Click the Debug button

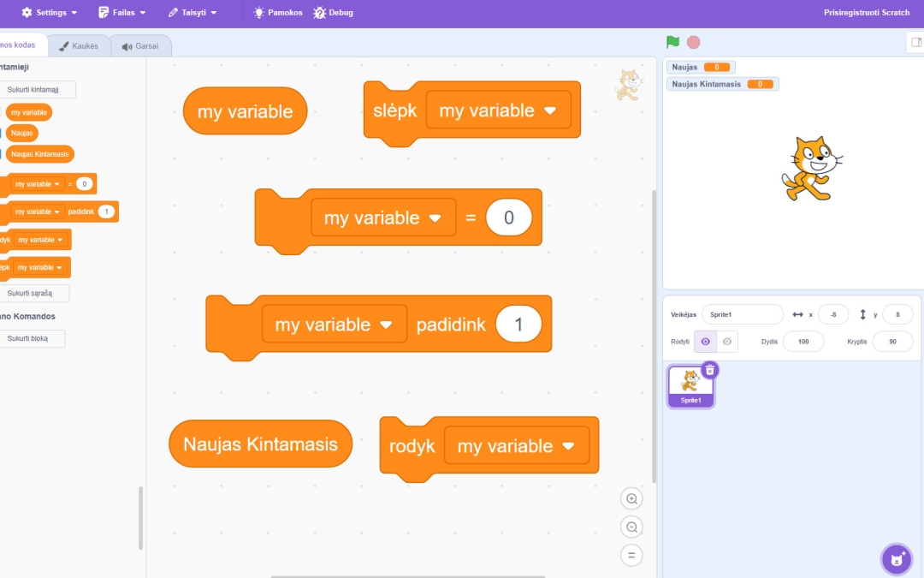coord(334,12)
